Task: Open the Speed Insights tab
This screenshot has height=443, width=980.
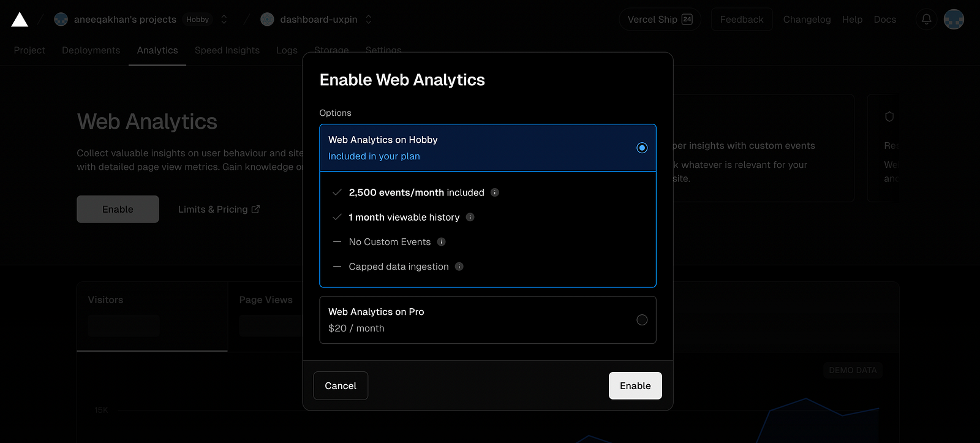Action: [x=227, y=50]
